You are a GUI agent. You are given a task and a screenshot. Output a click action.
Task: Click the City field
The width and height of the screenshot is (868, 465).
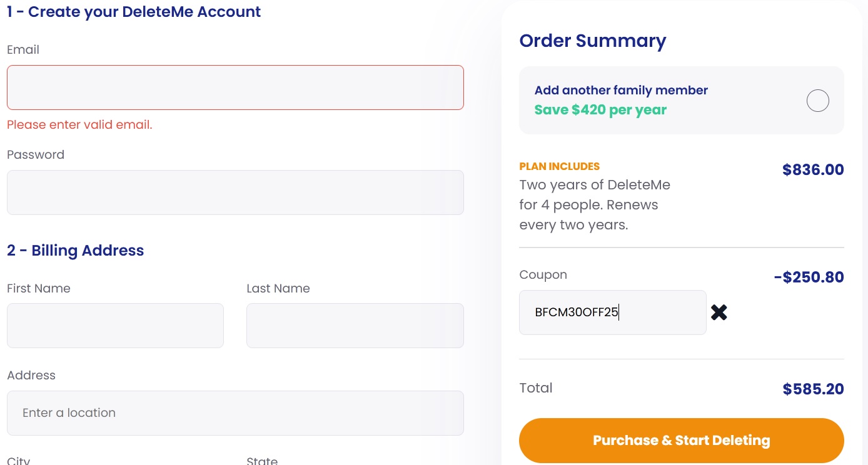pyautogui.click(x=19, y=461)
